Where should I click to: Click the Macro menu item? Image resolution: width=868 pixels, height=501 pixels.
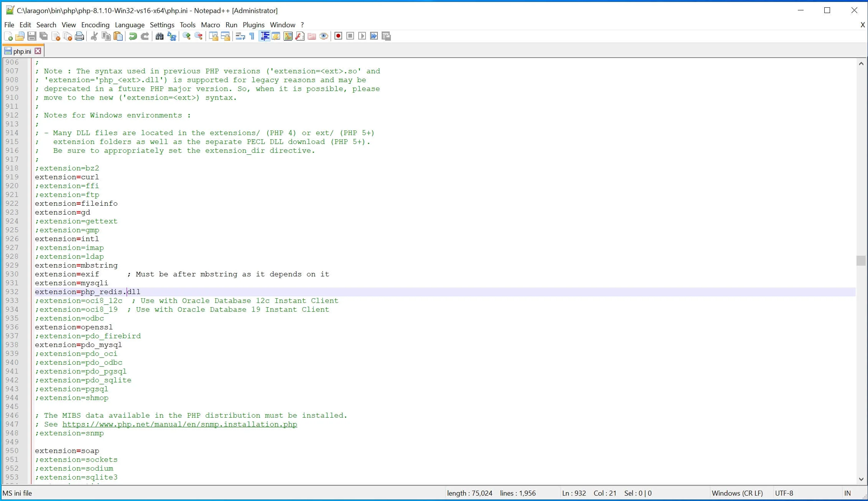pos(210,25)
